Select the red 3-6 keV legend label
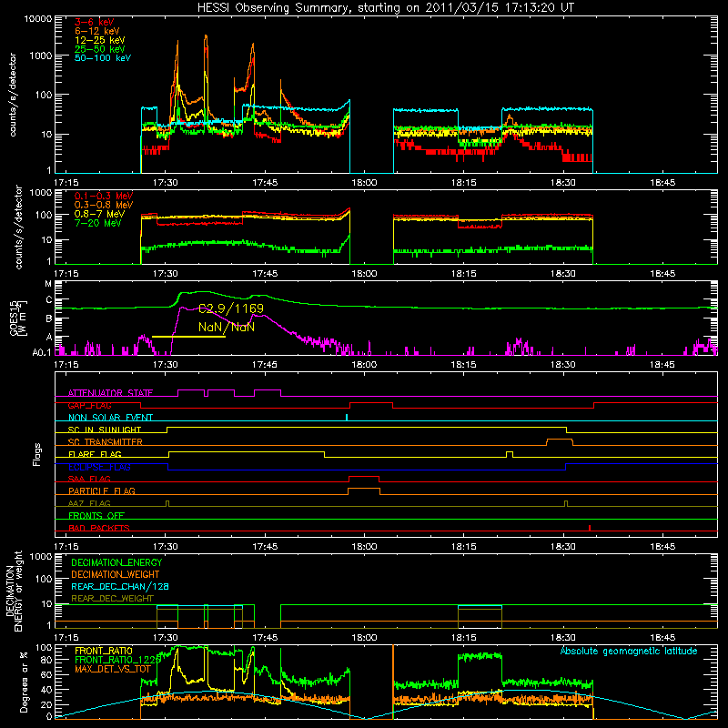Viewport: 728px width, 728px height. (94, 22)
